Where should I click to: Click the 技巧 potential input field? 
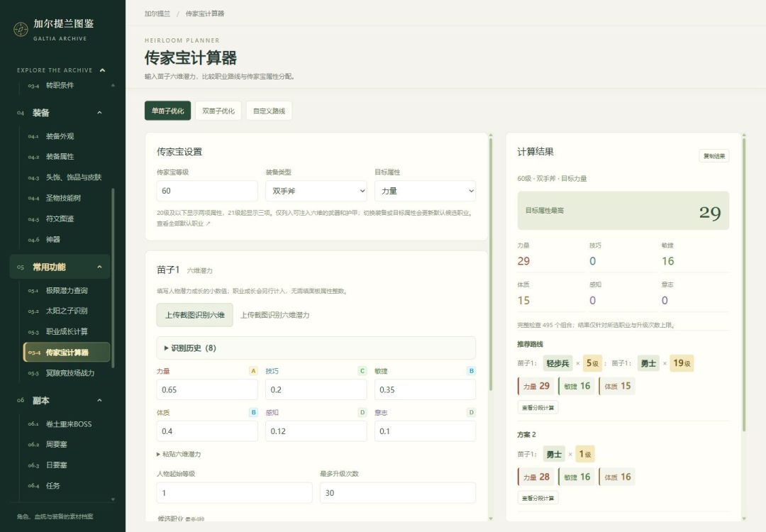(x=316, y=390)
